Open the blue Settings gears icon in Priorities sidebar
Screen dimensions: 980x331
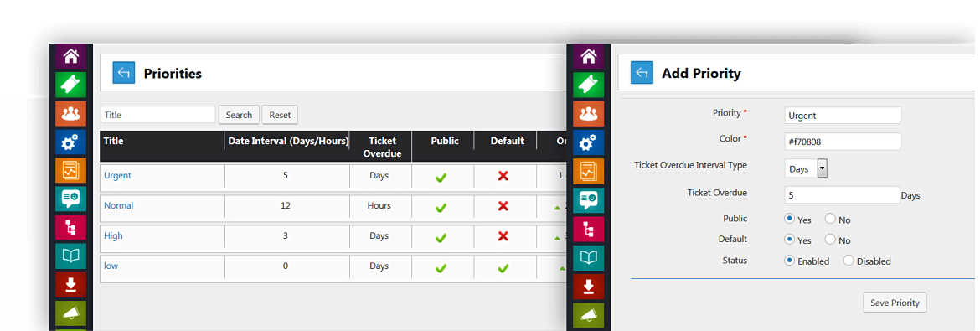pos(70,142)
